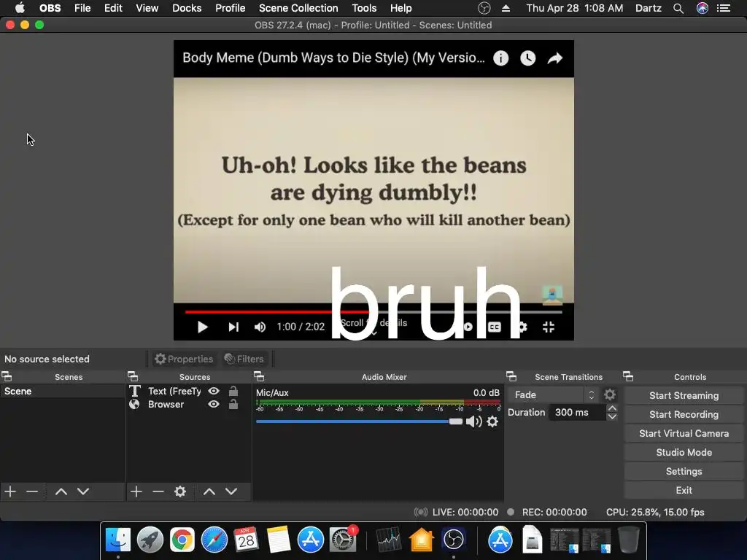Open Mic/Aux audio settings gear
Screen dimensions: 747x560
click(492, 421)
